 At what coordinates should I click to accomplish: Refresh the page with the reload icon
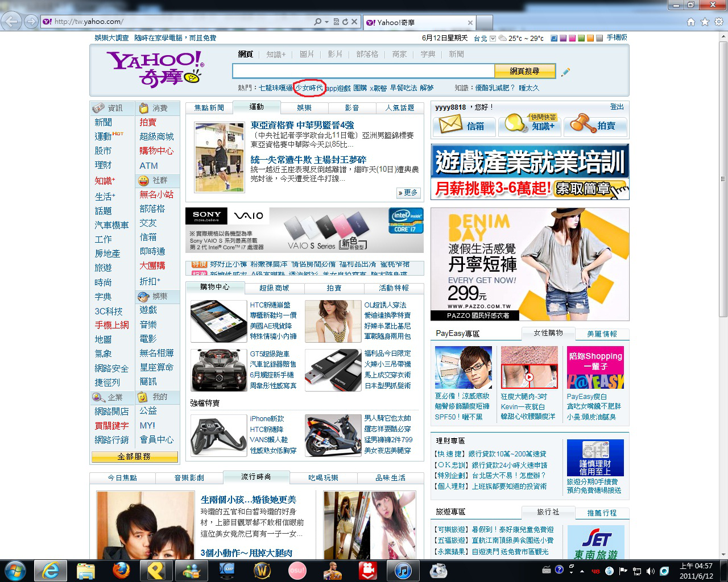pos(345,22)
